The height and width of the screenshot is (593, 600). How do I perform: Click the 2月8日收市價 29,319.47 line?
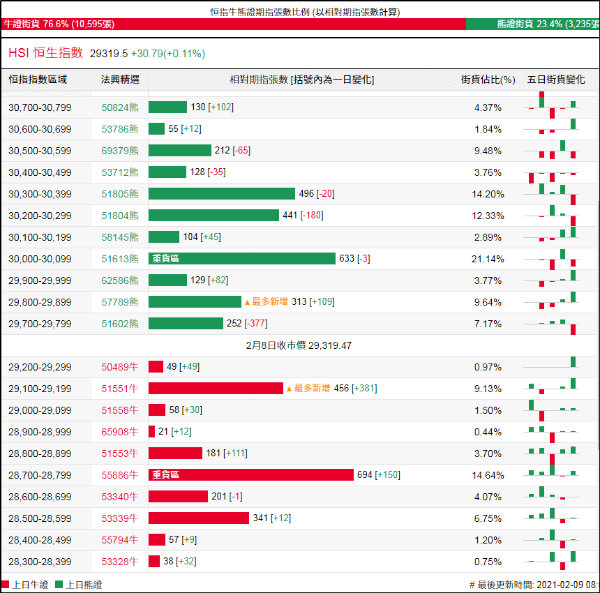point(299,345)
